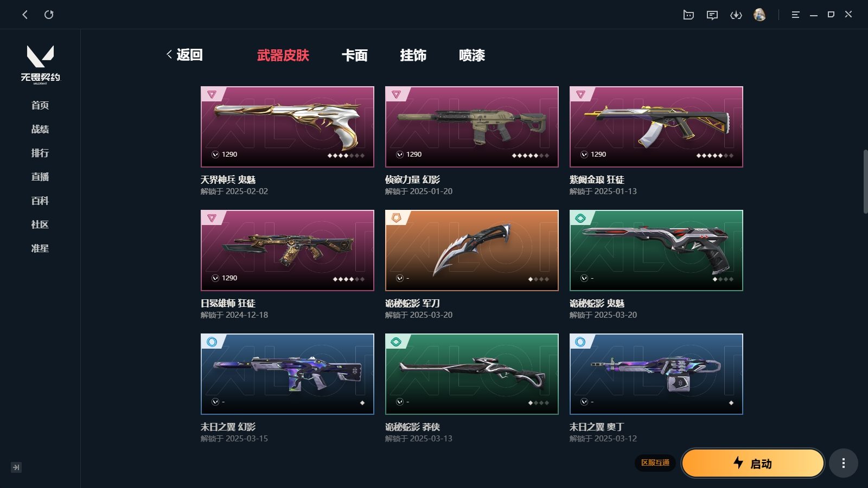Click the Valorant 无畏契约 logo
868x488 pixels.
point(41,65)
